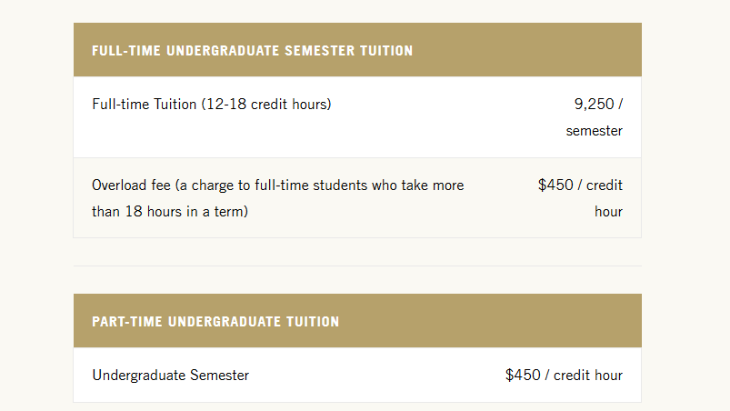
Task: Click the word "PART-TIME" in the second header
Action: coord(127,322)
